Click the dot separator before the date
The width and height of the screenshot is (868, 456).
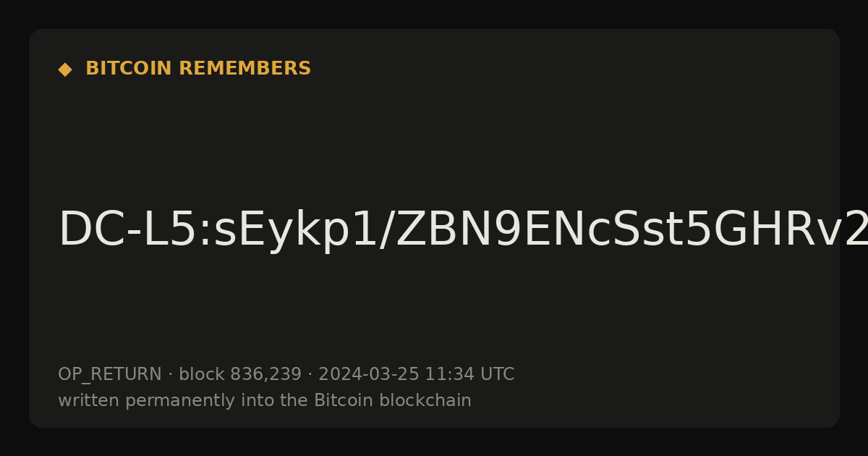point(310,375)
